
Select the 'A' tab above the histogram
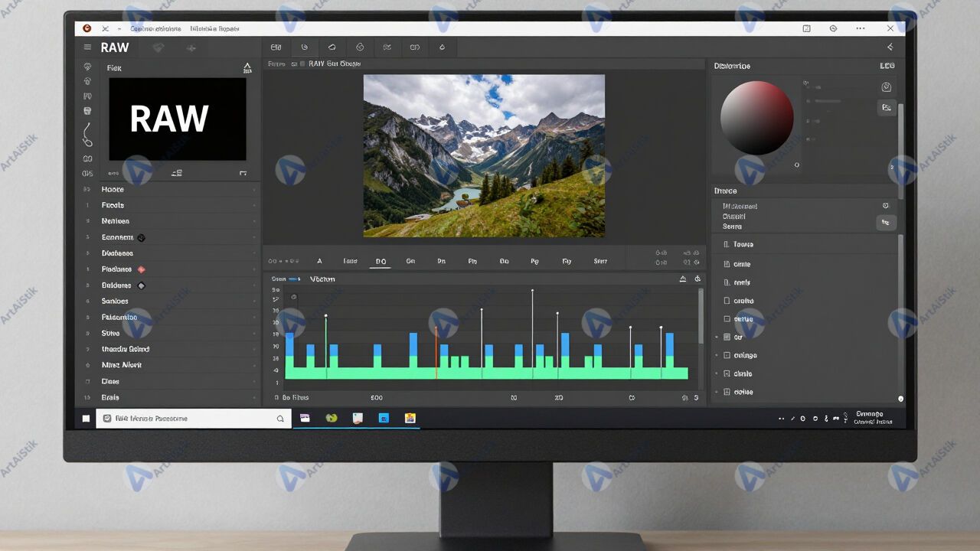320,262
